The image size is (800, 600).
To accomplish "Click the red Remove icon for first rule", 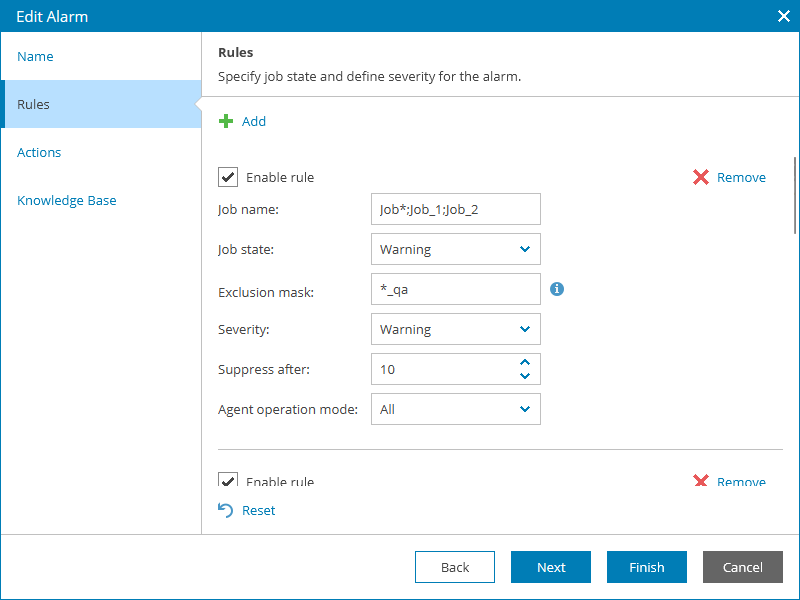I will pos(703,177).
